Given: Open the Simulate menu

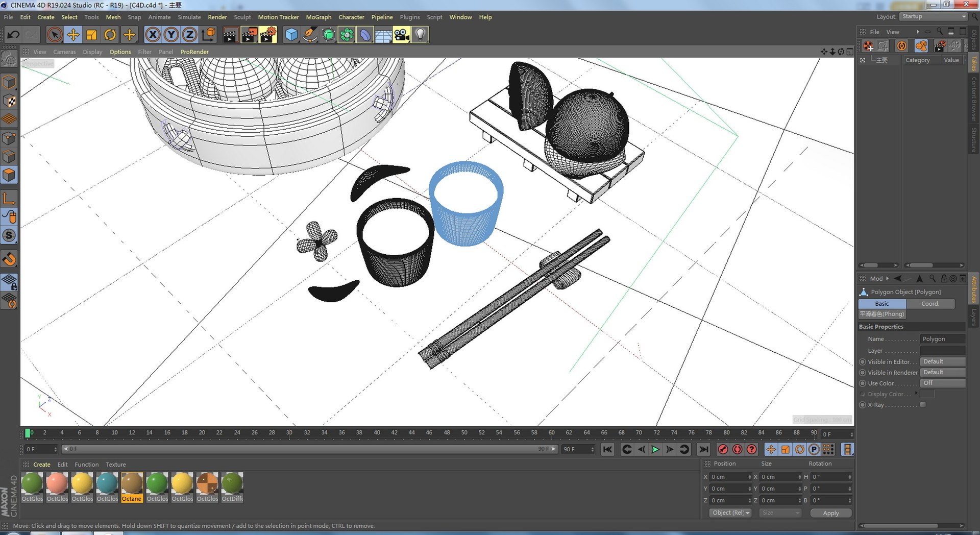Looking at the screenshot, I should 189,17.
